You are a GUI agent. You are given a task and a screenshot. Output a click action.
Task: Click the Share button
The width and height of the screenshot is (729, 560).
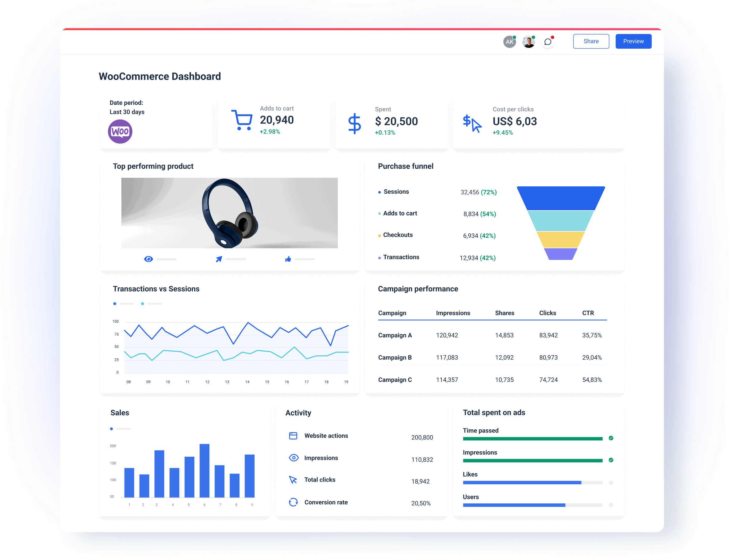click(x=591, y=41)
